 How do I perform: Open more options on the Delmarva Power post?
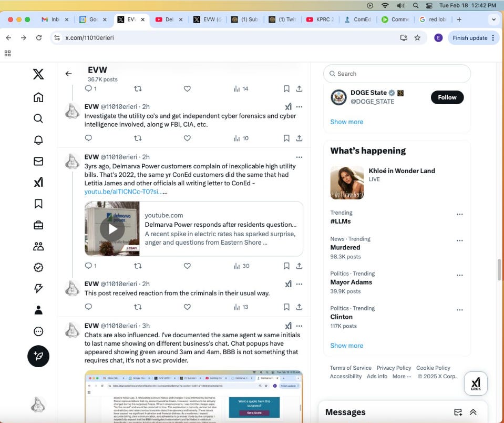pyautogui.click(x=299, y=157)
